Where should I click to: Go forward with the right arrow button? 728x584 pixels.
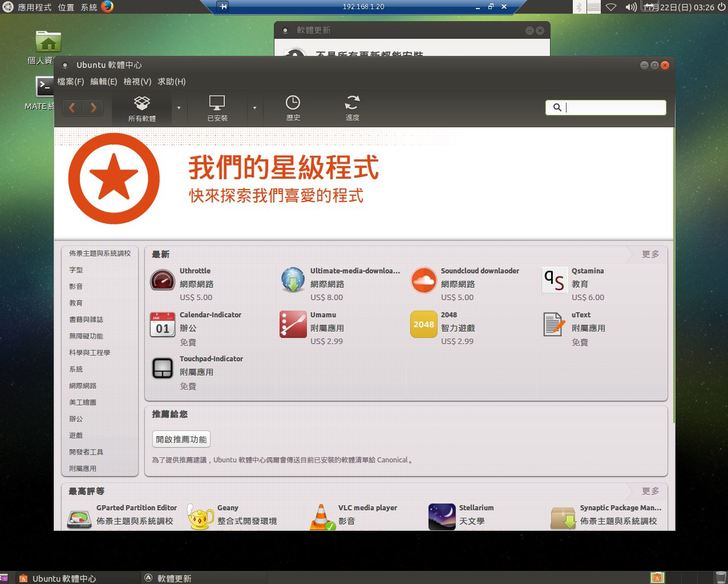93,108
